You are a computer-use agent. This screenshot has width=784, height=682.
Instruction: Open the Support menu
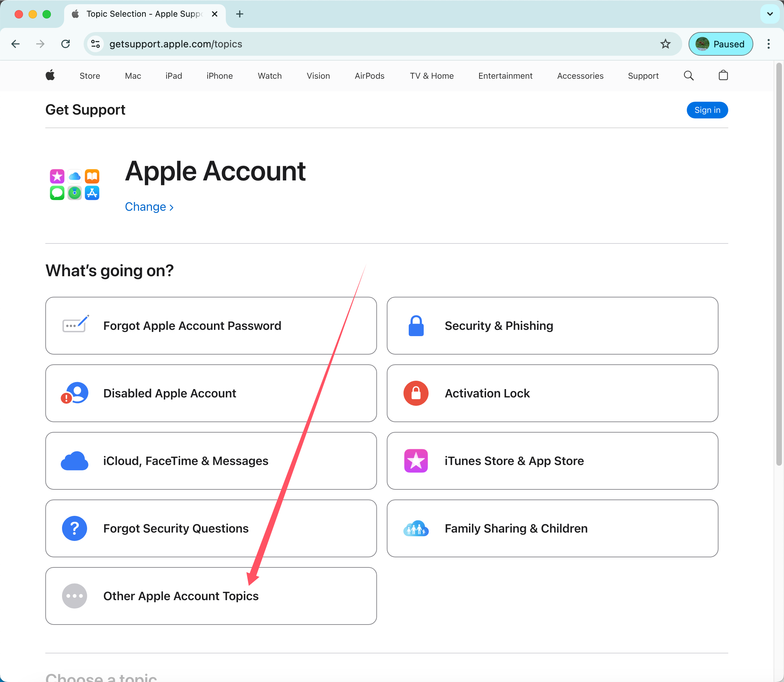click(x=643, y=76)
